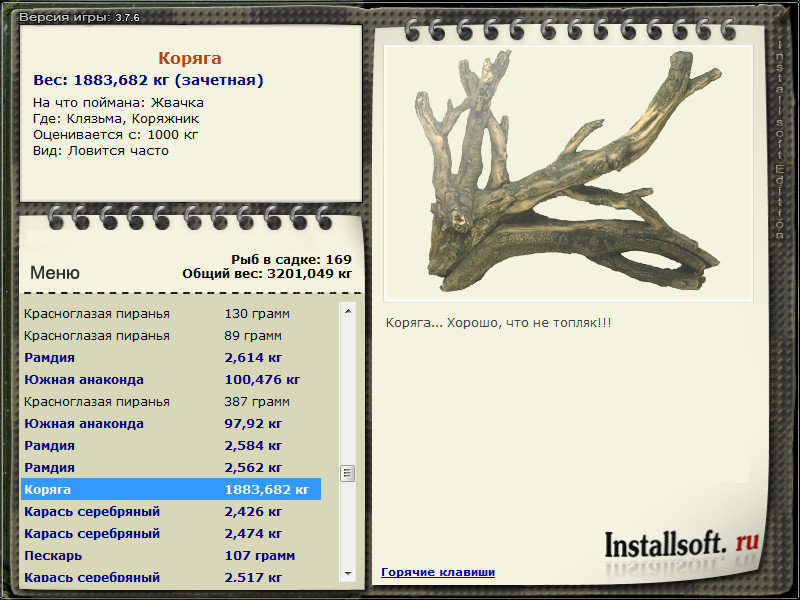The image size is (800, 600).
Task: Open the Меню heading
Action: tap(55, 272)
